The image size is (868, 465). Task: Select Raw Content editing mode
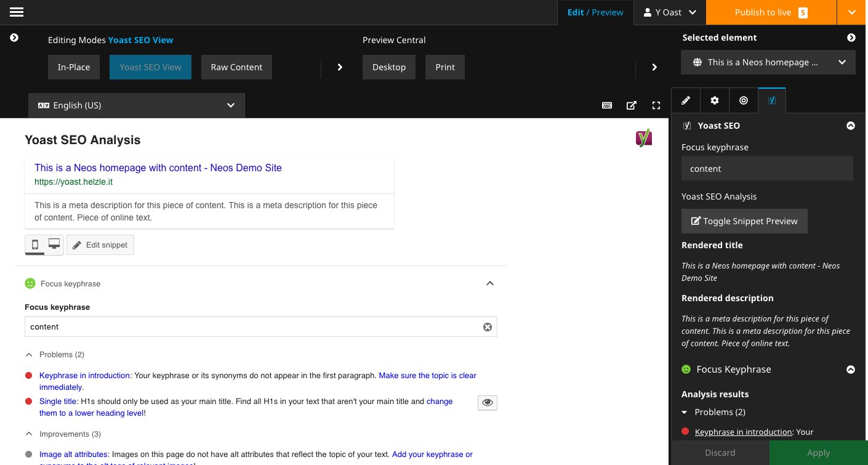click(x=236, y=67)
